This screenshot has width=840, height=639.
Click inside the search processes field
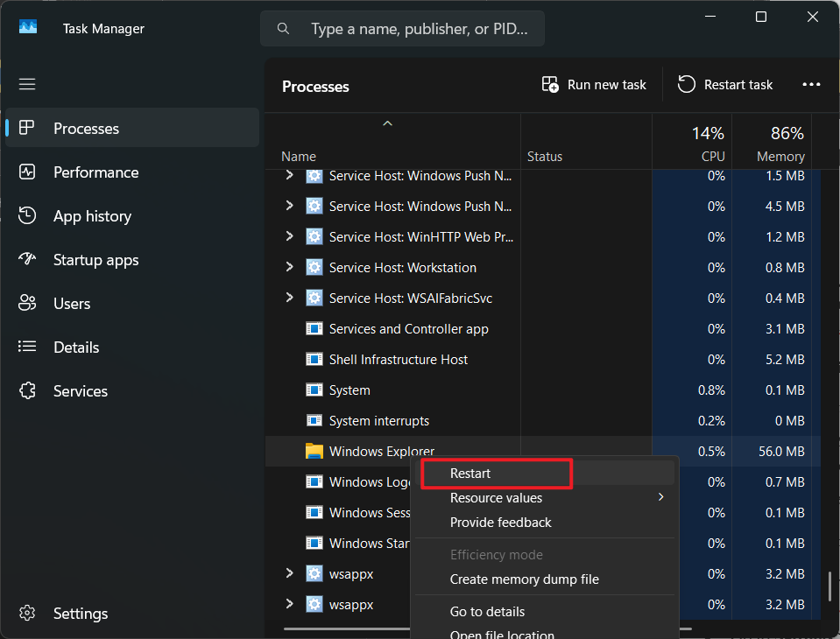pos(412,28)
